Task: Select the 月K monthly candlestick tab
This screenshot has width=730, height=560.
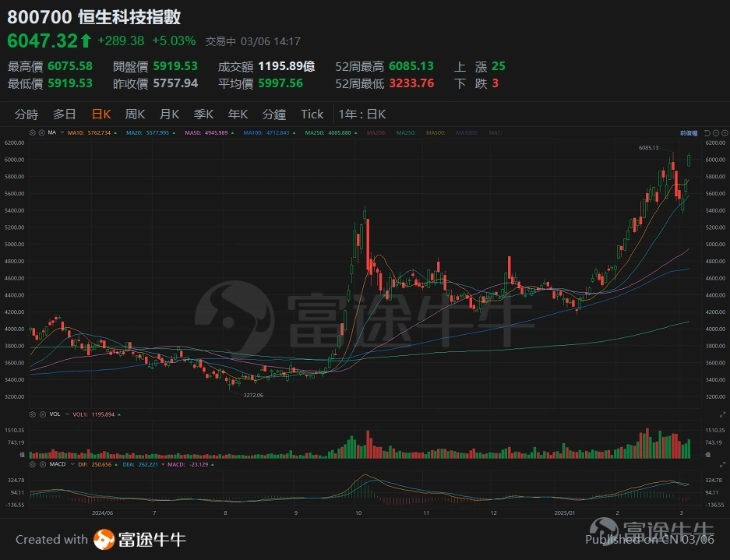Action: click(x=170, y=114)
